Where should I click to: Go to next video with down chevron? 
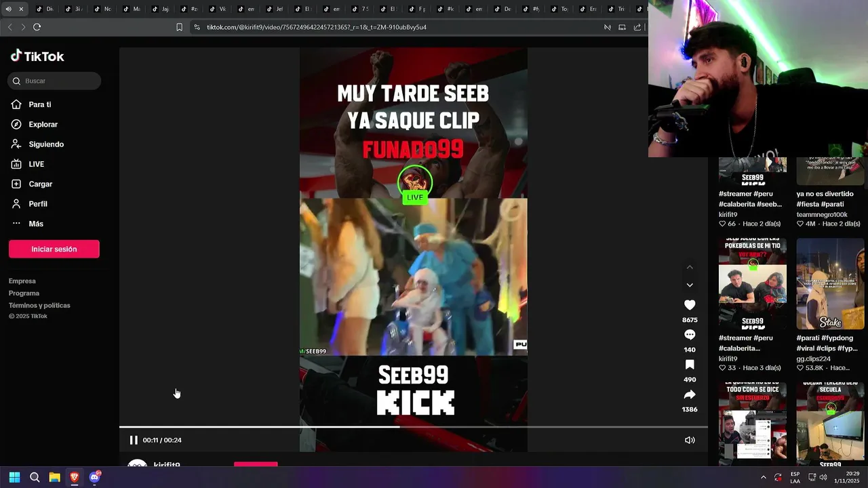(690, 285)
